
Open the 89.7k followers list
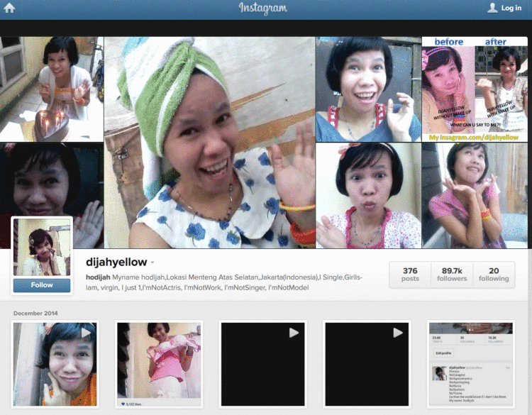(452, 275)
